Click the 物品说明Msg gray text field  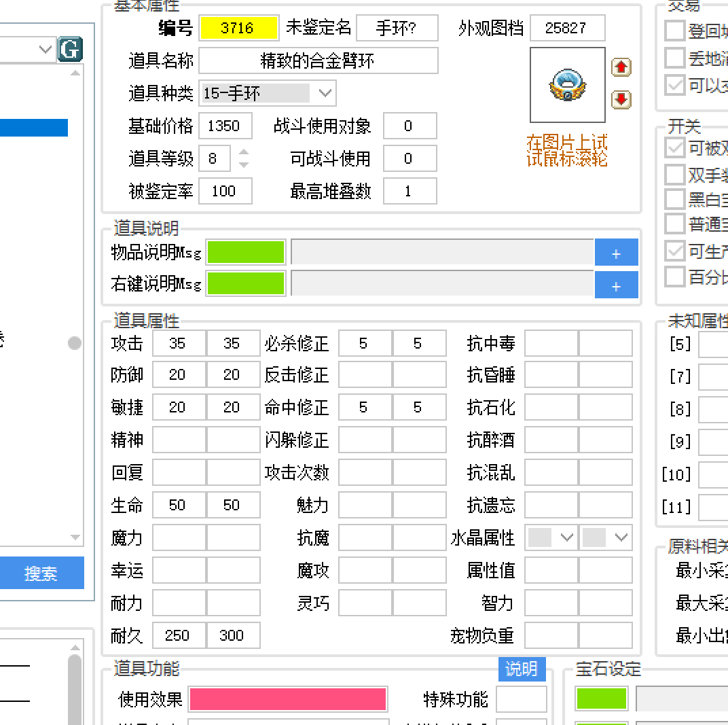coord(442,252)
